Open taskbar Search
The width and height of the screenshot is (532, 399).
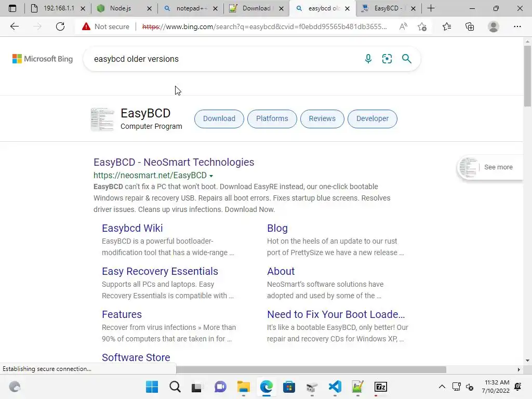tap(175, 387)
